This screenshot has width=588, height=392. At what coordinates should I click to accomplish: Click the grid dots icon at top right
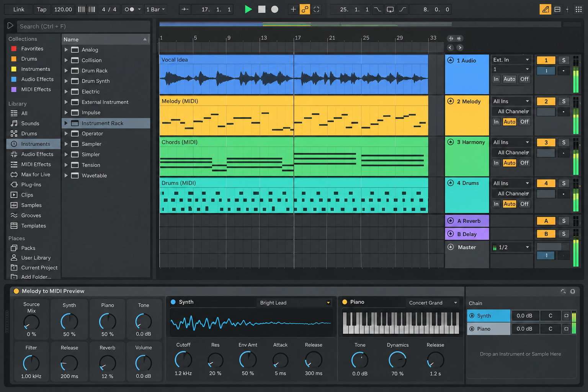pyautogui.click(x=579, y=9)
